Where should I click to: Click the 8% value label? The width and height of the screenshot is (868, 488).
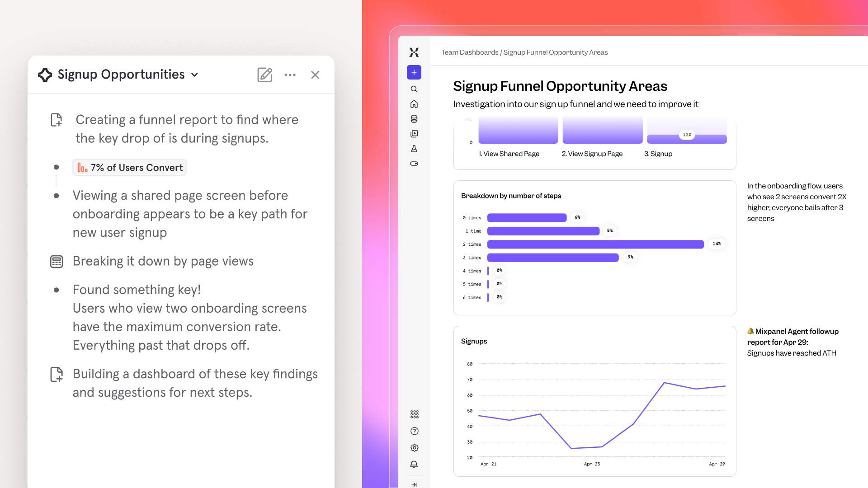(610, 231)
